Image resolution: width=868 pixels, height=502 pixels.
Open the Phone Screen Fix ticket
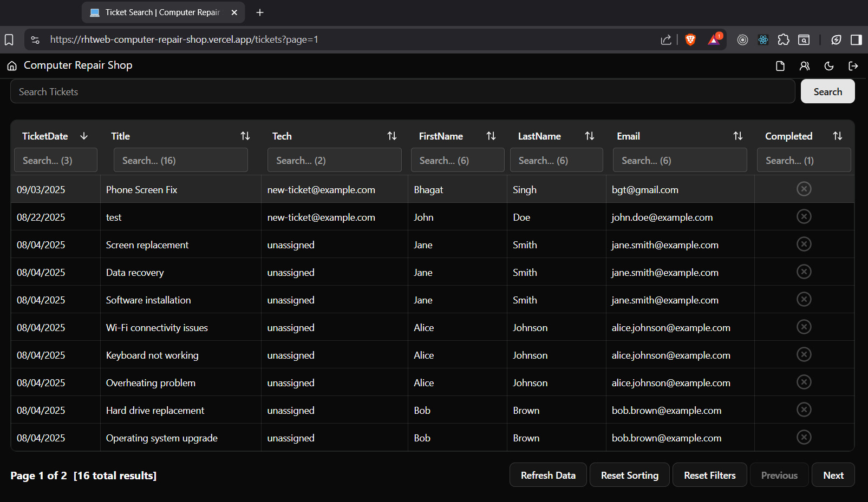click(141, 190)
